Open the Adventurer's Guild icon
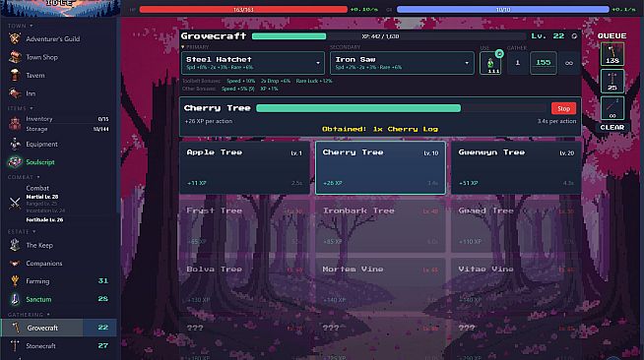 (x=15, y=39)
